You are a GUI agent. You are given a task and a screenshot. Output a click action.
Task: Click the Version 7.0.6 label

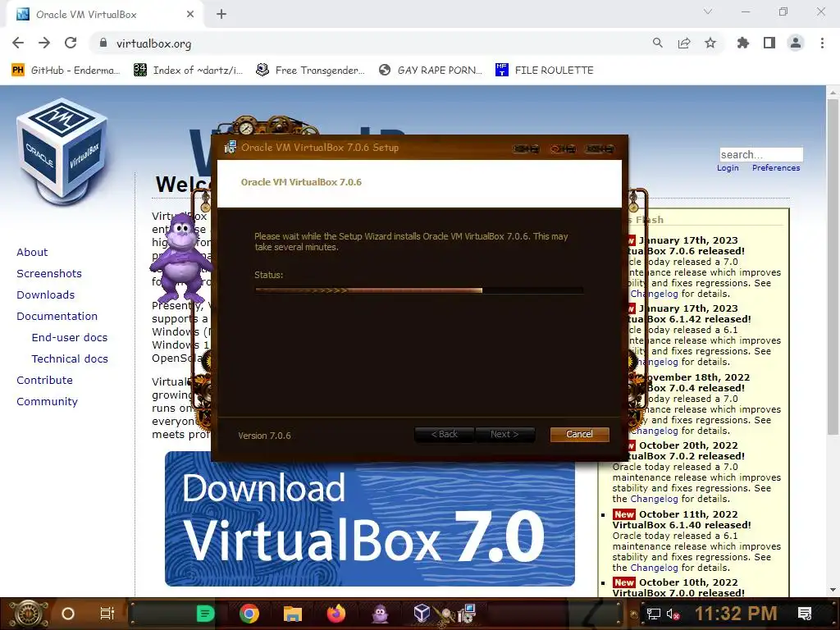click(x=265, y=436)
